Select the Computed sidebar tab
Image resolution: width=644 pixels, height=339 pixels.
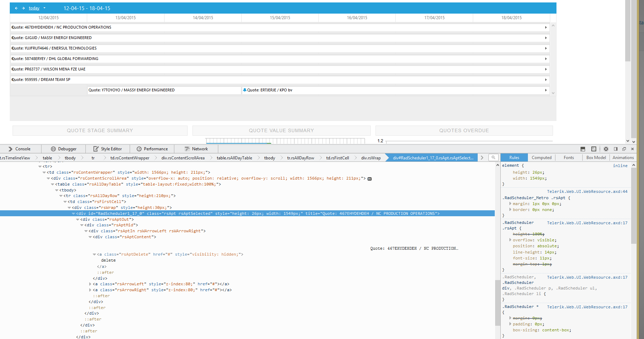[541, 158]
